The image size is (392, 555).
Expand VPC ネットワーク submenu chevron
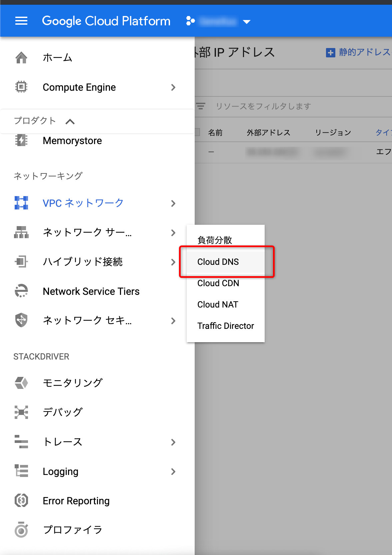click(x=173, y=203)
